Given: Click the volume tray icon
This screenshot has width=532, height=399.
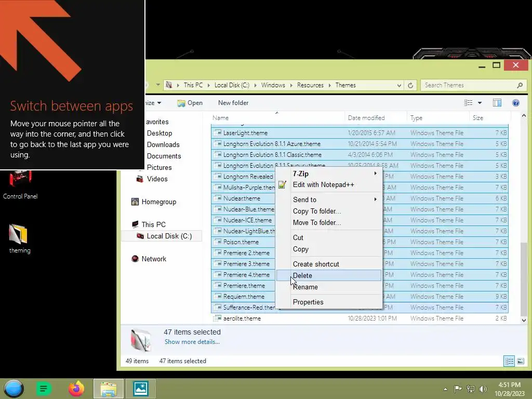Looking at the screenshot, I should (x=483, y=389).
